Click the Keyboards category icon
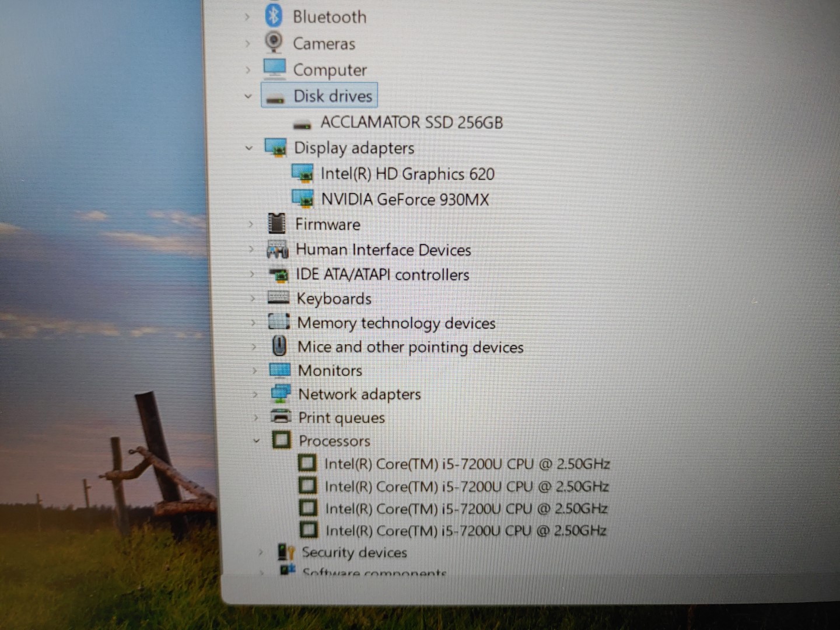This screenshot has height=630, width=840. [x=278, y=298]
